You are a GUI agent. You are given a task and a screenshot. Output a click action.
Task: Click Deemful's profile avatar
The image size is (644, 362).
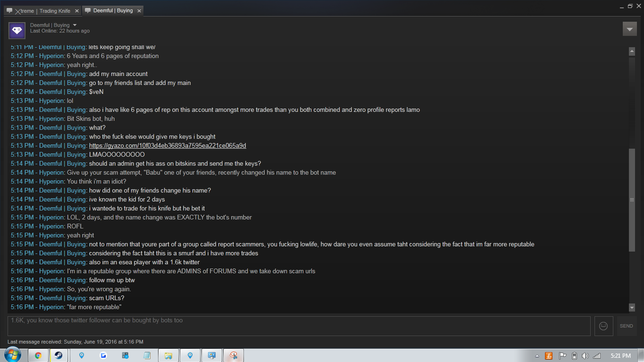coord(17,30)
